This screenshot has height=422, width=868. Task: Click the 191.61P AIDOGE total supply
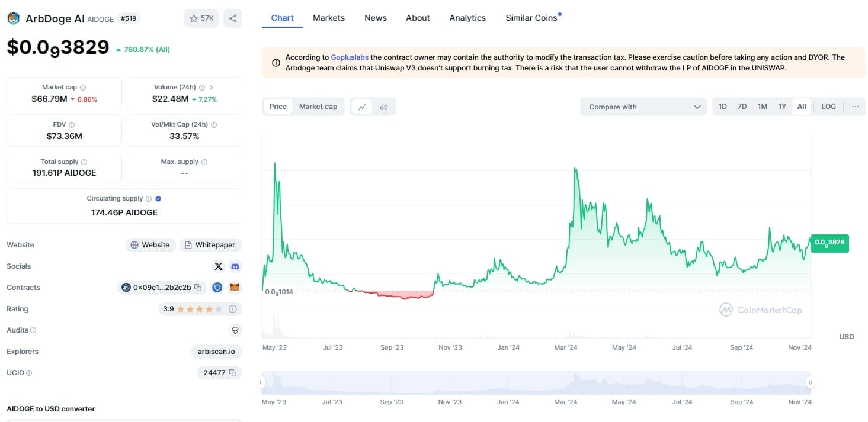64,173
